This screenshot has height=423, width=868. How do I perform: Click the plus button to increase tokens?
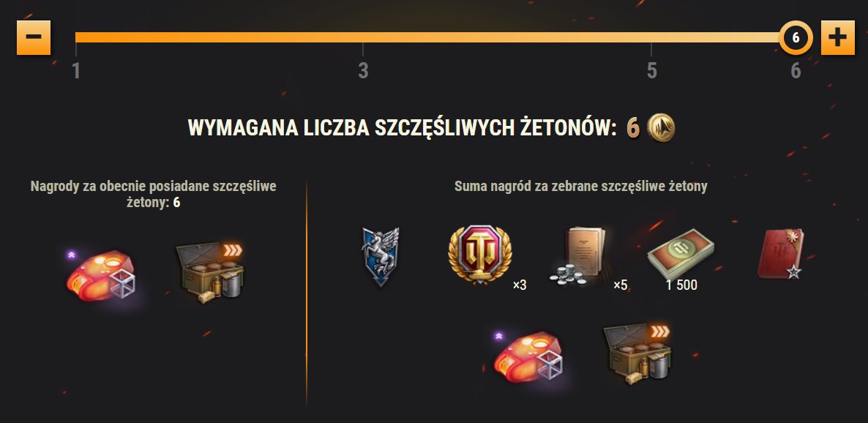837,37
